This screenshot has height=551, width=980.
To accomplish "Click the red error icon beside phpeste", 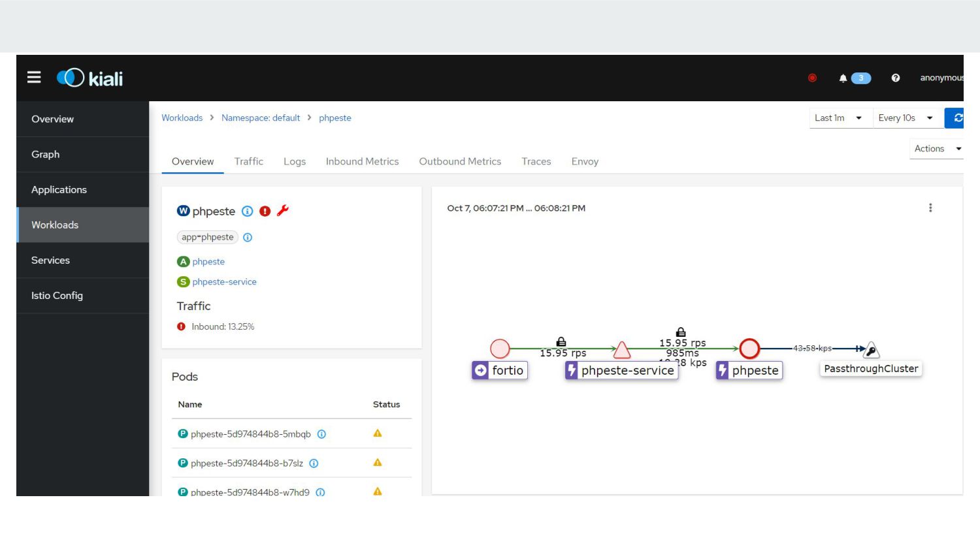I will [x=265, y=211].
